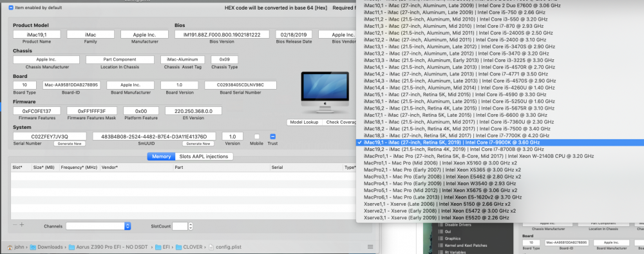
Task: Select iMac17,1 27-inch Retina 5K Late 2015
Action: pyautogui.click(x=500, y=115)
